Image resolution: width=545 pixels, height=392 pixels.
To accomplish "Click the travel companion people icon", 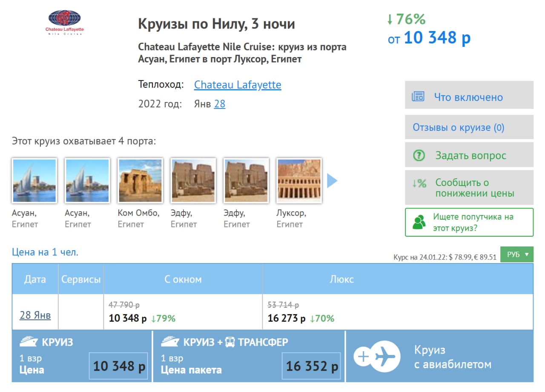I will pos(419,222).
